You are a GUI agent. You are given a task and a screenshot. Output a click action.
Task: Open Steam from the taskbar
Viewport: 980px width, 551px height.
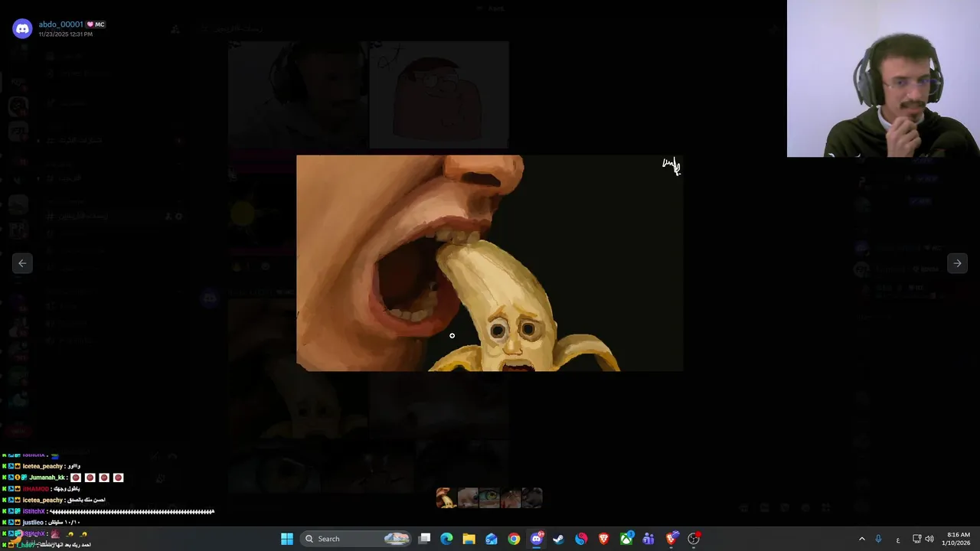(x=559, y=539)
